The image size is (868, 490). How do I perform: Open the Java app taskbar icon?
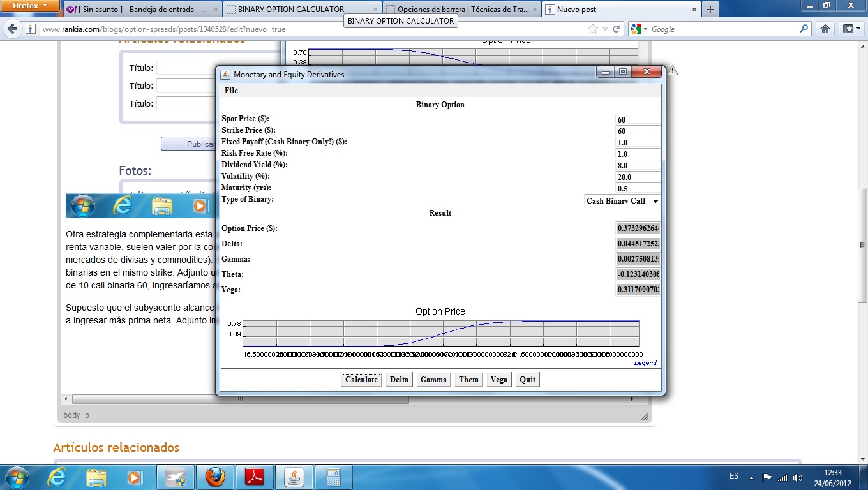(x=294, y=477)
